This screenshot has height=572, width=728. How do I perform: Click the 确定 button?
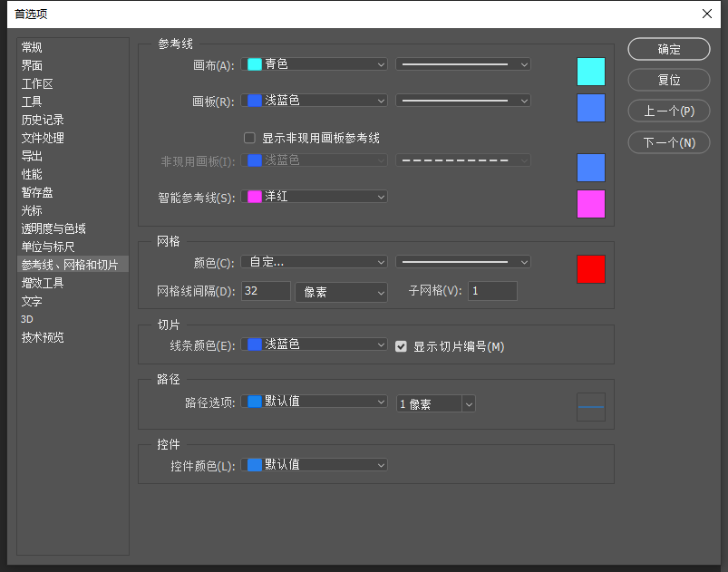pos(668,49)
